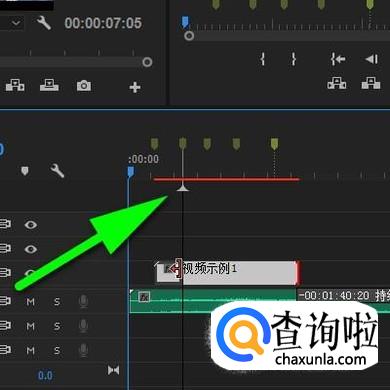Screen dimensions: 390x390
Task: Toggle eye visibility of the second video track
Action: click(x=31, y=249)
